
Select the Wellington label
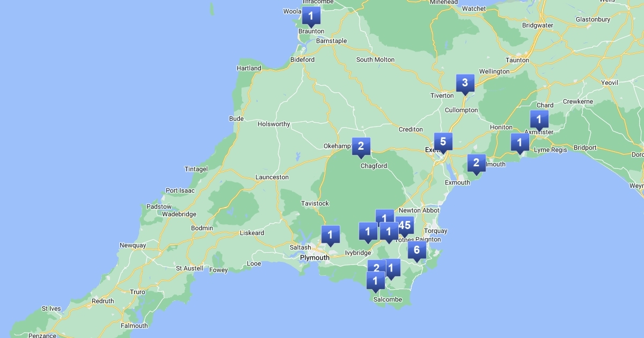pyautogui.click(x=494, y=71)
